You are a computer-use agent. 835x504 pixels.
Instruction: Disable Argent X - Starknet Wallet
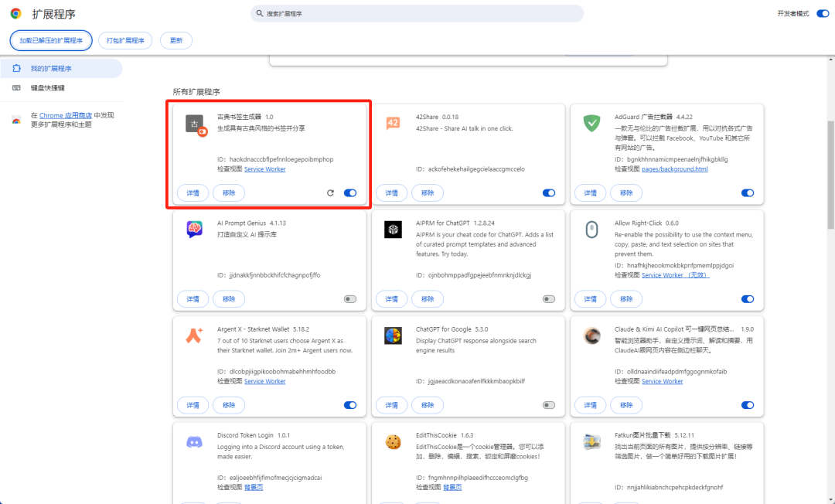coord(350,405)
